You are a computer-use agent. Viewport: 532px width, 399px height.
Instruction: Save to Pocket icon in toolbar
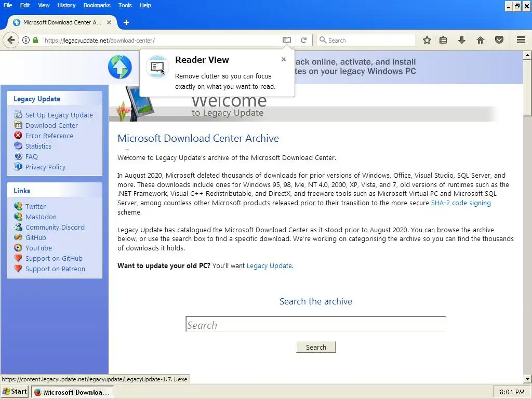tap(499, 40)
